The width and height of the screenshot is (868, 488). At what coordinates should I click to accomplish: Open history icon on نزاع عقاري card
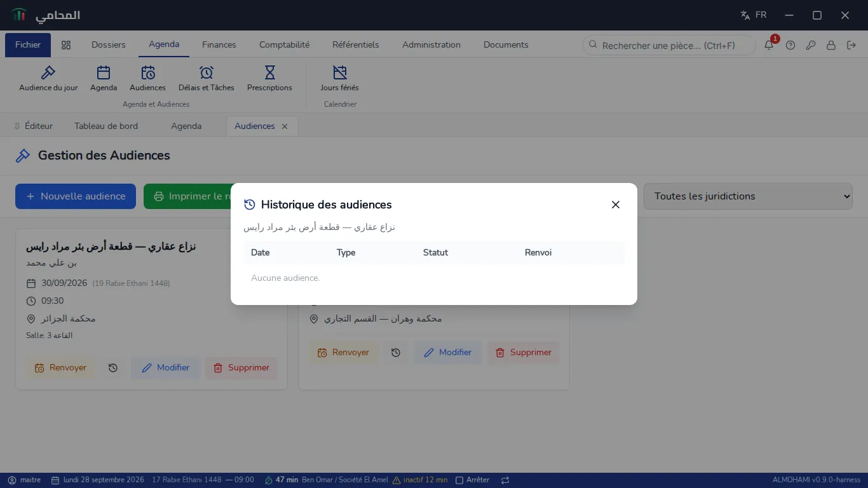(113, 368)
